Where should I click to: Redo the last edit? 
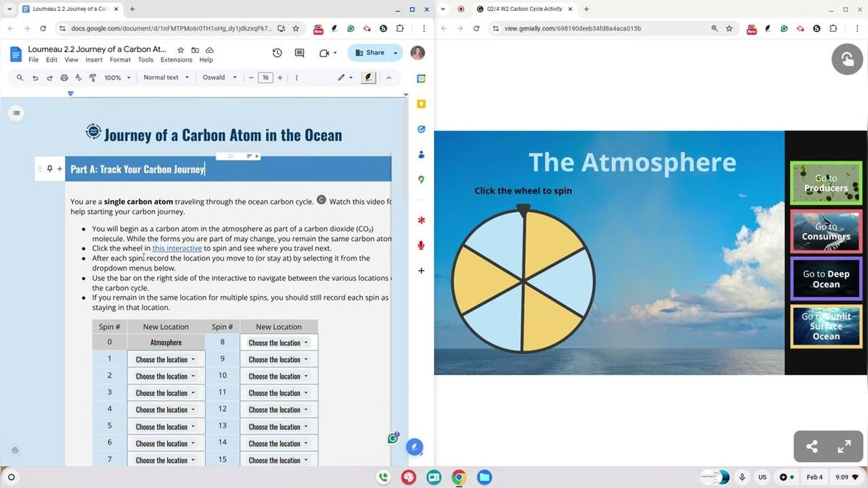[49, 77]
